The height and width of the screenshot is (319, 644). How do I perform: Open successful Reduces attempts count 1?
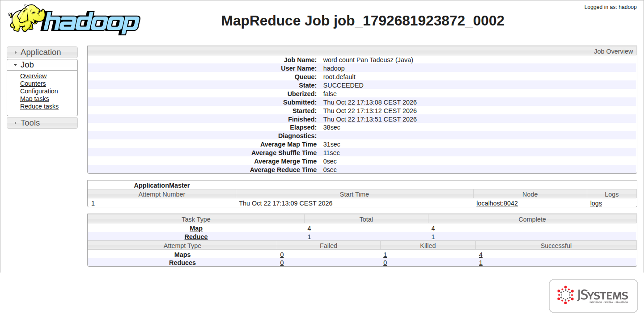click(x=481, y=263)
